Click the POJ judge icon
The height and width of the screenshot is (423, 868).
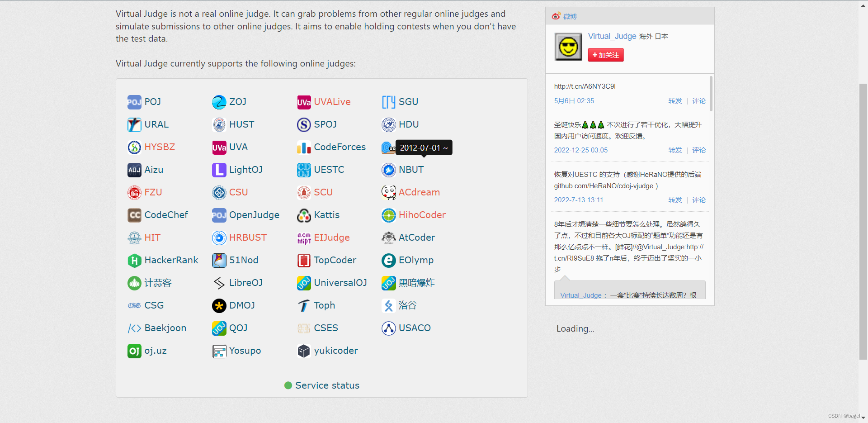point(134,102)
